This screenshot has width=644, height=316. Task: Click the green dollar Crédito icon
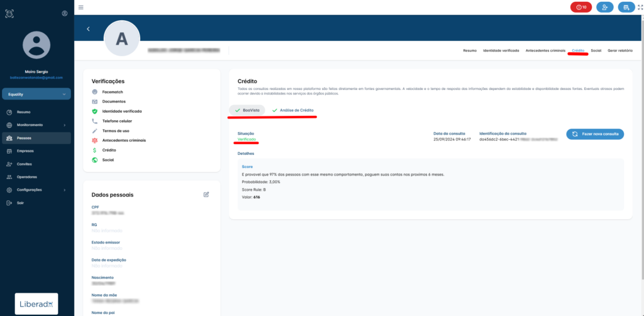coord(95,150)
